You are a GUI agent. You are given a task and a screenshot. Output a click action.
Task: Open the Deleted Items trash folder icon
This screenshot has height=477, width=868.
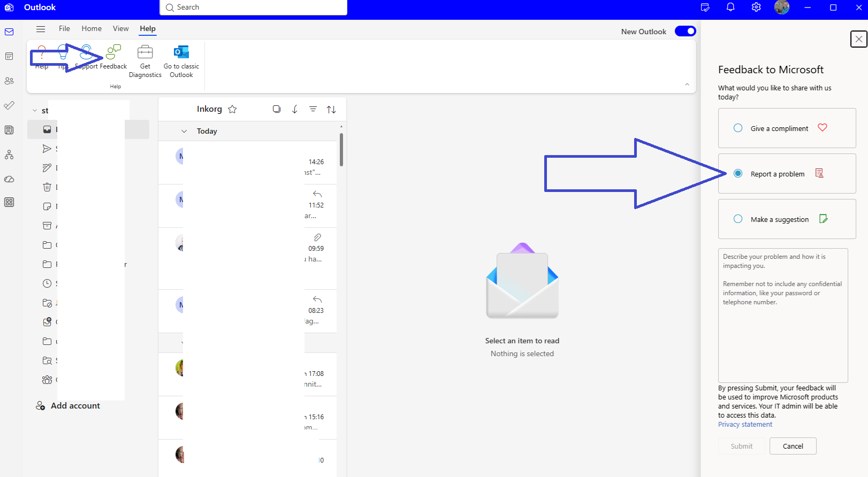tap(47, 187)
